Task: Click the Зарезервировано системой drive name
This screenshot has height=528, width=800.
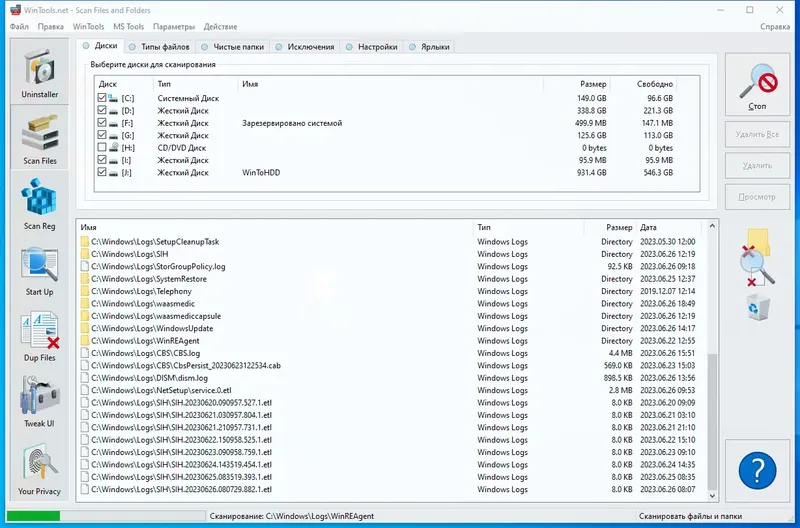Action: point(292,123)
